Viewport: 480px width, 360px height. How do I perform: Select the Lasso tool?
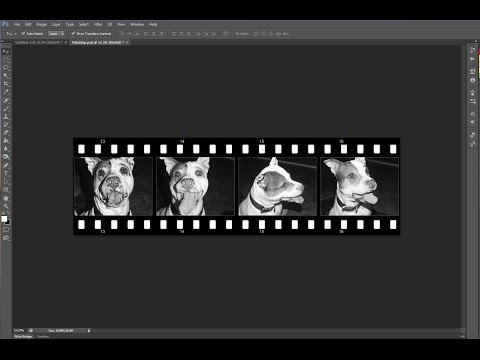tap(6, 68)
